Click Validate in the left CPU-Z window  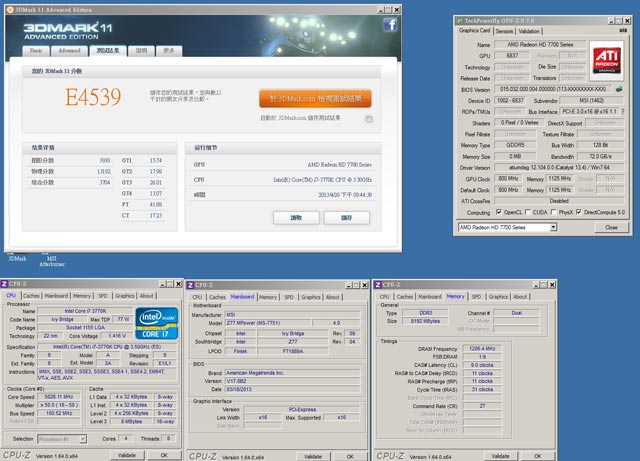point(127,455)
